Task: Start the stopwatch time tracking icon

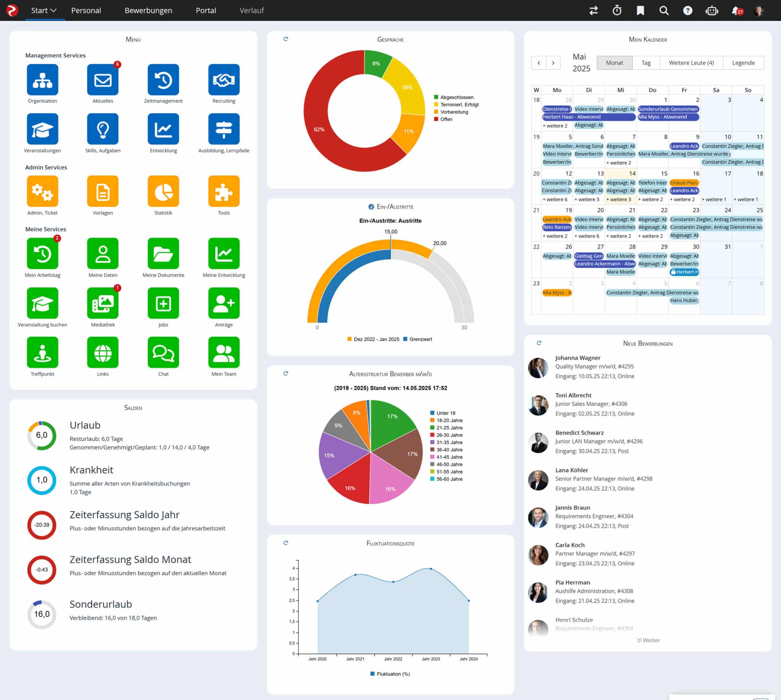Action: 617,10
